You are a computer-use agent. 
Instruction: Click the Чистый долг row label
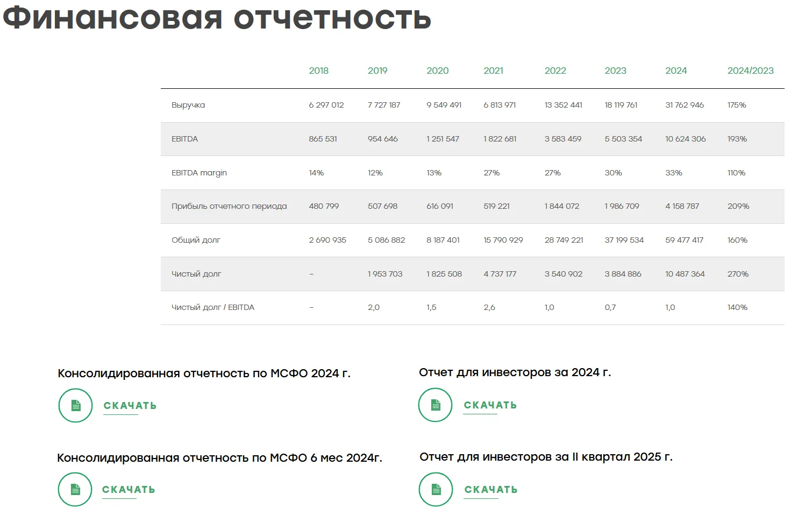tap(196, 274)
